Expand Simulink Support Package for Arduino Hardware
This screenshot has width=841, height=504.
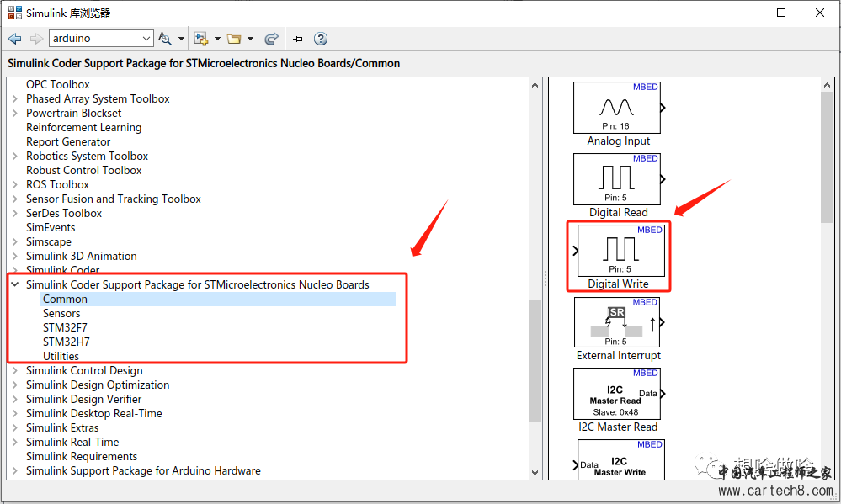tap(15, 470)
